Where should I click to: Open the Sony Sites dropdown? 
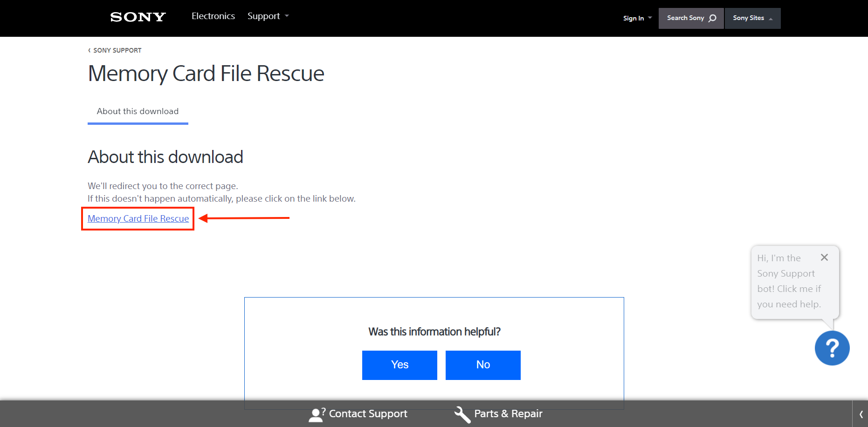pyautogui.click(x=752, y=18)
